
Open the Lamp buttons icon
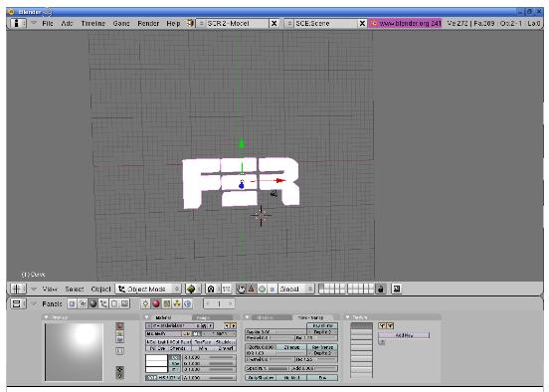coord(145,303)
